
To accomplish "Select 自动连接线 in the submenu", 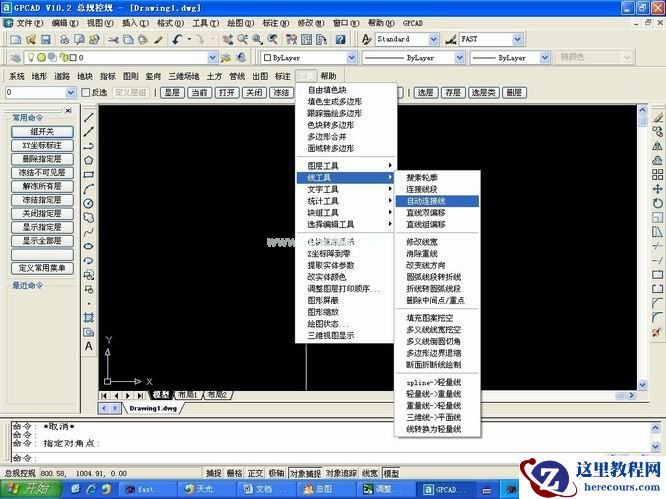I will point(437,201).
